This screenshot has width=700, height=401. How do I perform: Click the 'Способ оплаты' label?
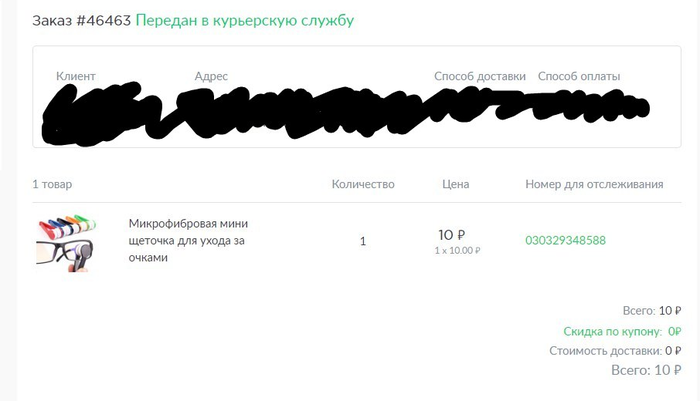(579, 76)
